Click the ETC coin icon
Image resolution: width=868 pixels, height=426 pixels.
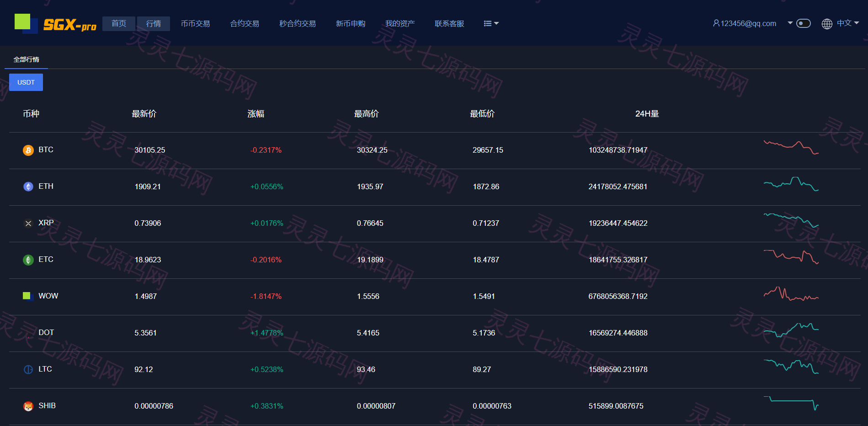(28, 260)
